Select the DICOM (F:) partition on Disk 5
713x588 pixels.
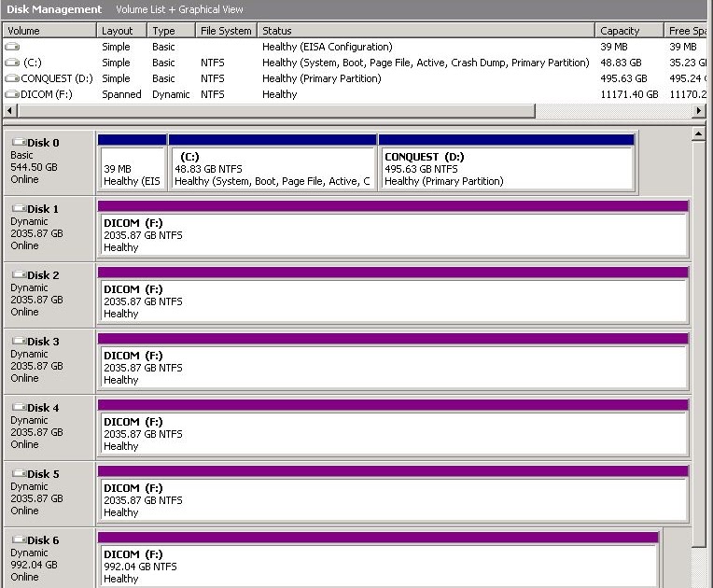(x=393, y=495)
